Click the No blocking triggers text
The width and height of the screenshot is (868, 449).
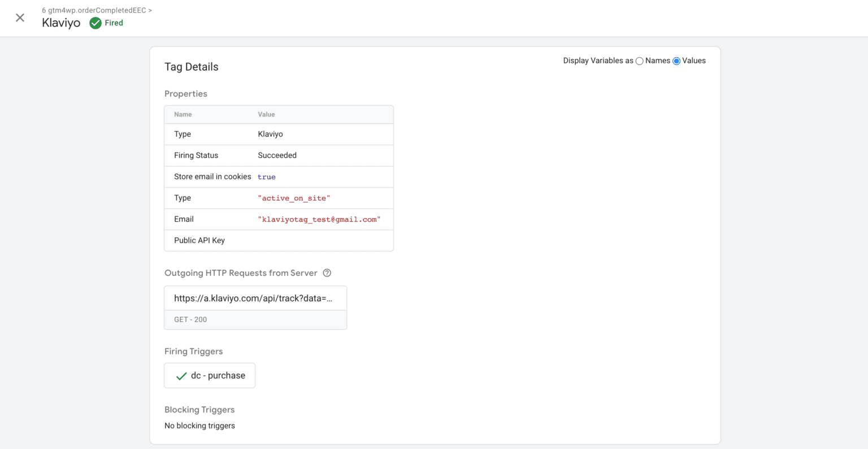pos(199,426)
